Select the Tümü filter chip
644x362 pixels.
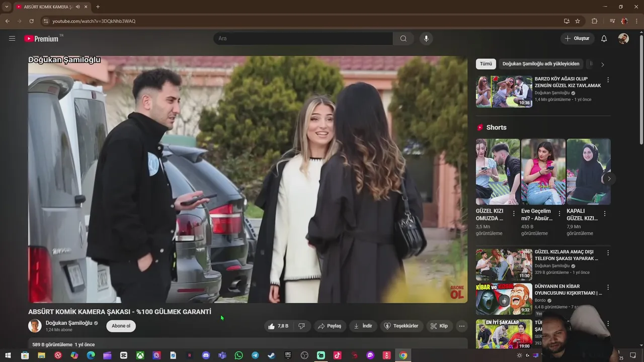coord(486,64)
